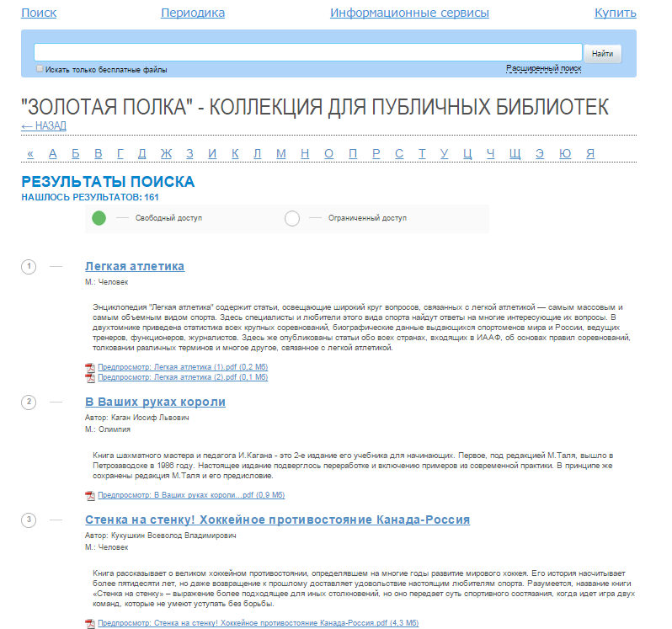Enable 'Искать только бесплатные файлы' checkbox
Screen dimensions: 672x629
[40, 68]
